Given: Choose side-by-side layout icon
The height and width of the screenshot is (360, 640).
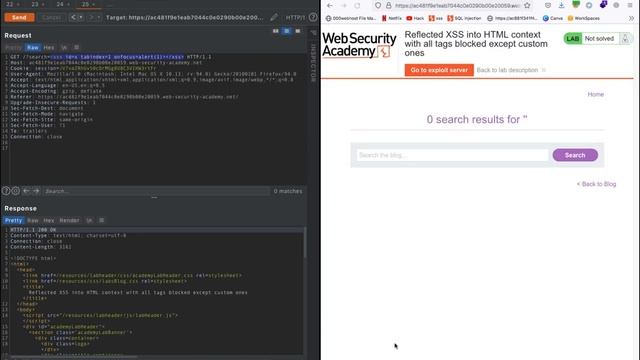Looking at the screenshot, I should [276, 31].
